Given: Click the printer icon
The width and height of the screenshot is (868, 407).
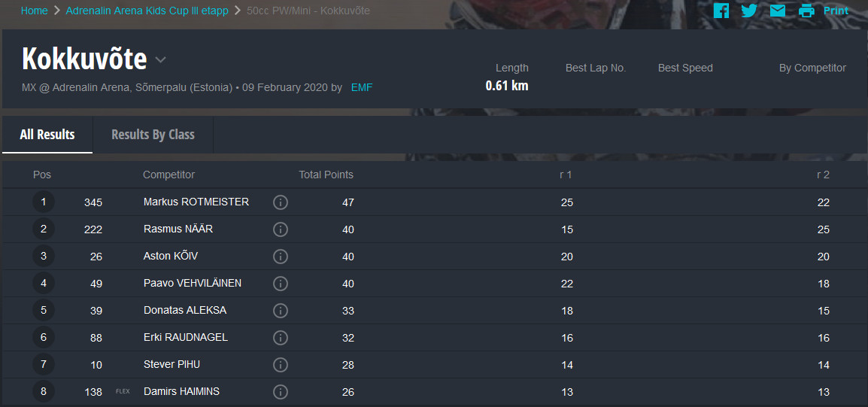Looking at the screenshot, I should [x=806, y=11].
